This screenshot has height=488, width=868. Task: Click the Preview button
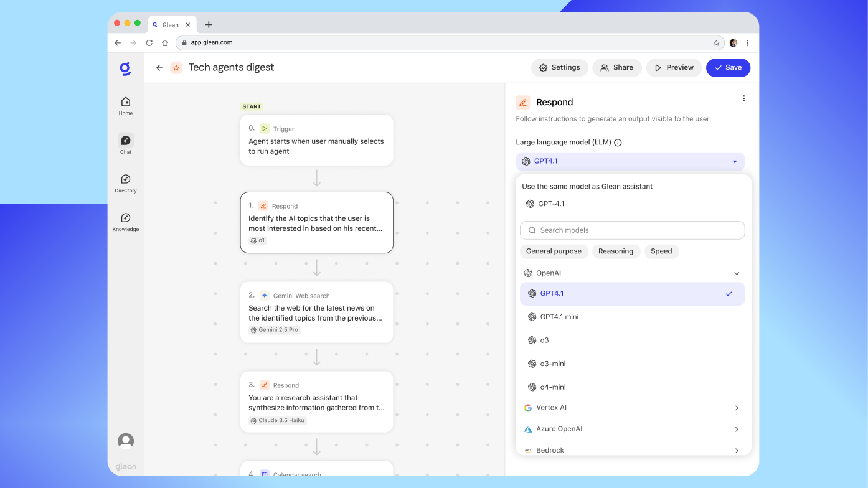[x=674, y=68]
